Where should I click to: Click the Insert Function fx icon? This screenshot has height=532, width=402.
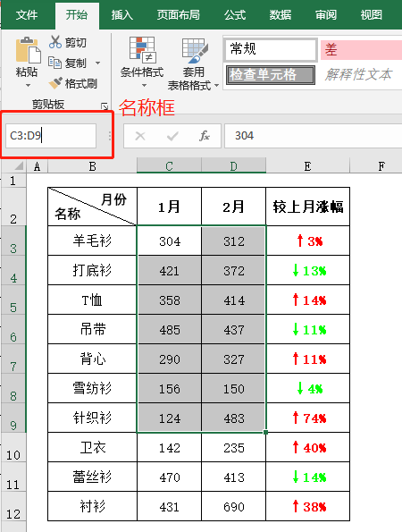pyautogui.click(x=204, y=136)
